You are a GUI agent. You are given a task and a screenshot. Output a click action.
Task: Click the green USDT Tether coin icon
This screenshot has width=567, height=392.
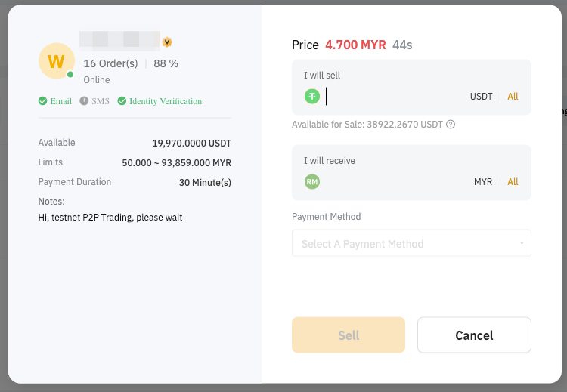pyautogui.click(x=312, y=97)
